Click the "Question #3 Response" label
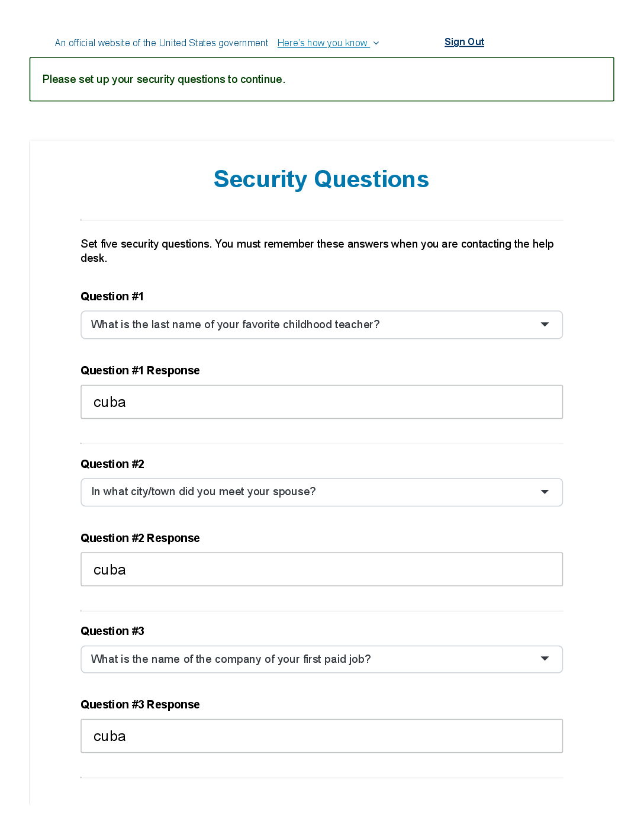Image resolution: width=644 pixels, height=834 pixels. coord(140,705)
